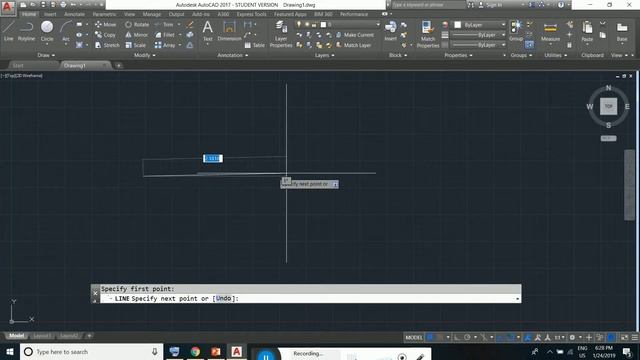Click new drawing tab plus button
Viewport: 640px width, 360px height.
pos(118,66)
